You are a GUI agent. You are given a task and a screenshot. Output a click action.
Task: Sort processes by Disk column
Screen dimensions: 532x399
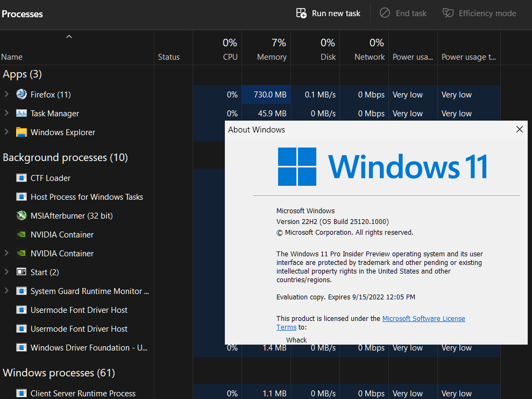click(315, 47)
